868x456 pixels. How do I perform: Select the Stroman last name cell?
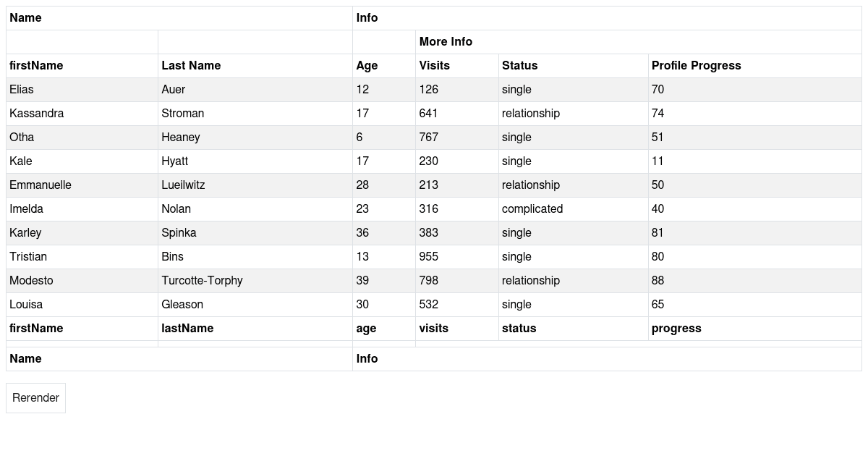[x=255, y=114]
